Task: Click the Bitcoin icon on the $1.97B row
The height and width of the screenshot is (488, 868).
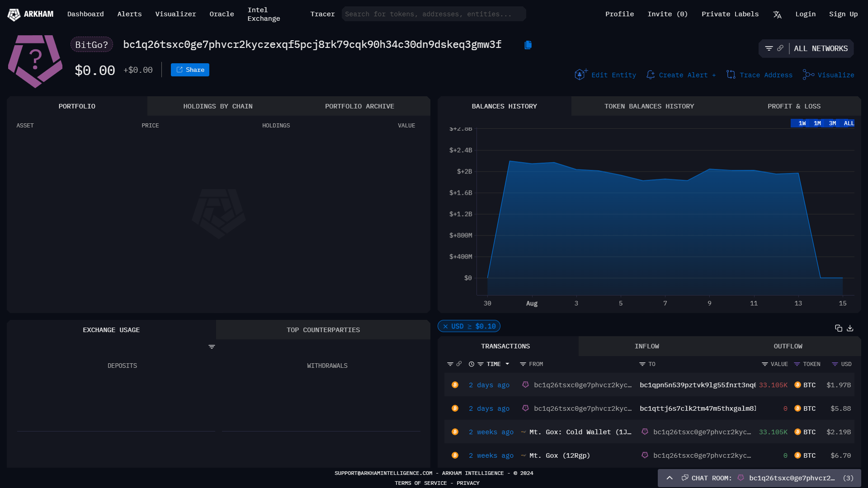Action: 455,385
